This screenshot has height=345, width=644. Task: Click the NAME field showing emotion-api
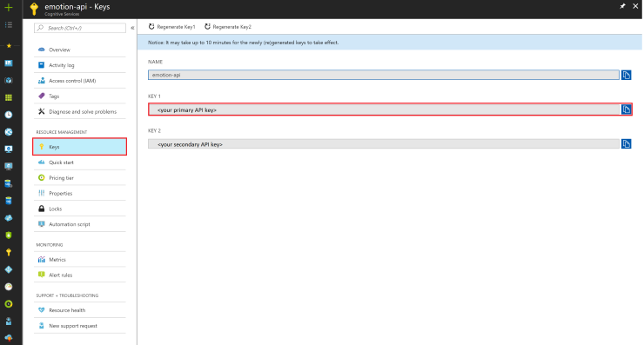[384, 75]
